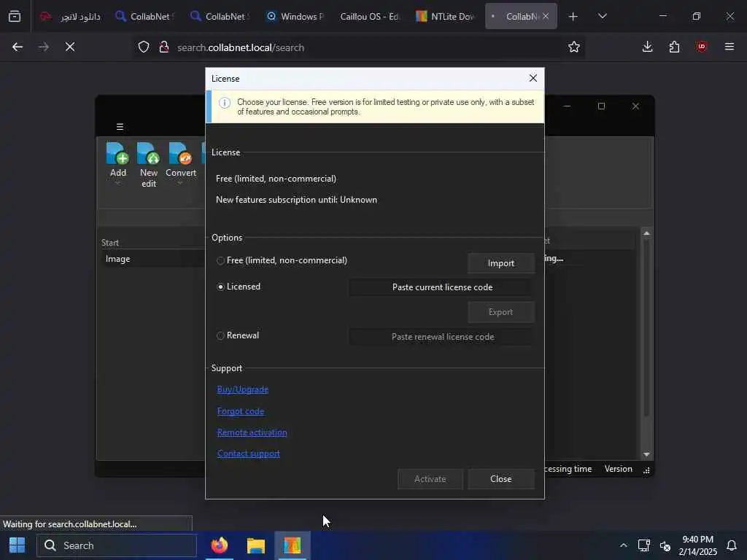Click the Paste current license code field

pyautogui.click(x=442, y=287)
